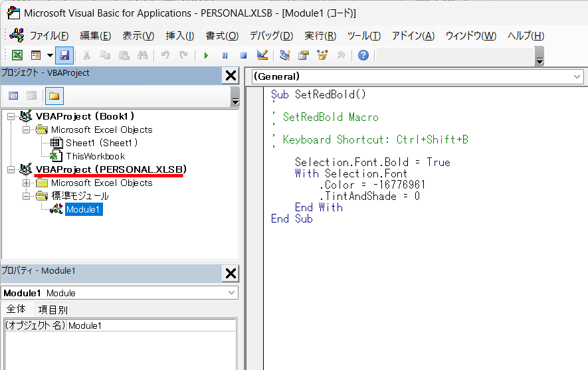
Task: Click the (オブジェクト名) Module1 value field
Action: tap(151, 325)
